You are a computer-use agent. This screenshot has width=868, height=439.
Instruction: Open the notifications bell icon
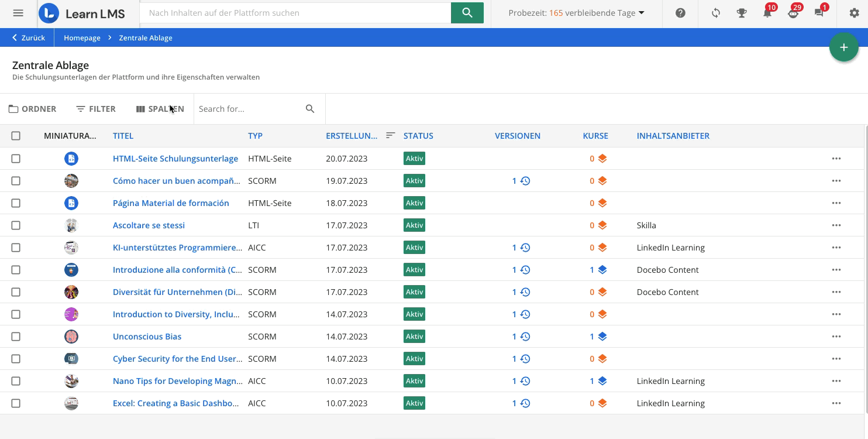(767, 13)
